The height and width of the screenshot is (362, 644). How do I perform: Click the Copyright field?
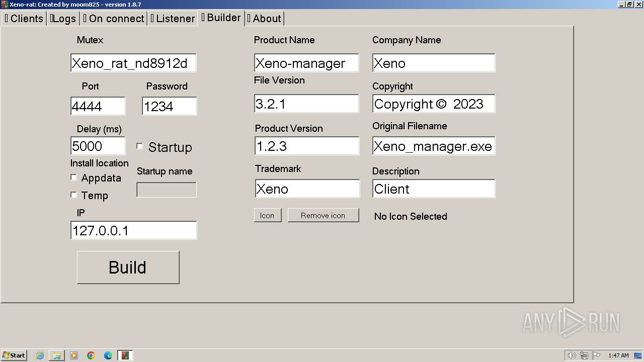click(434, 104)
